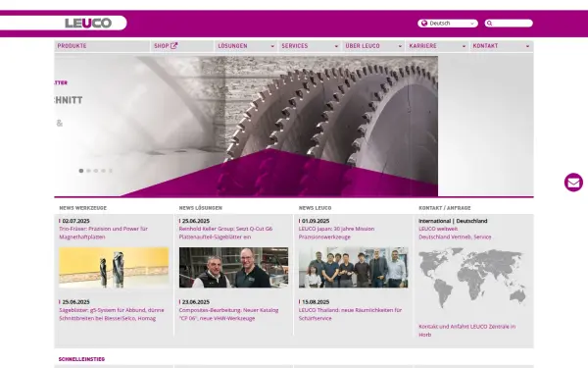Open the Reinhold Keller Group news link
Viewport: 588px width, 368px height.
click(225, 233)
